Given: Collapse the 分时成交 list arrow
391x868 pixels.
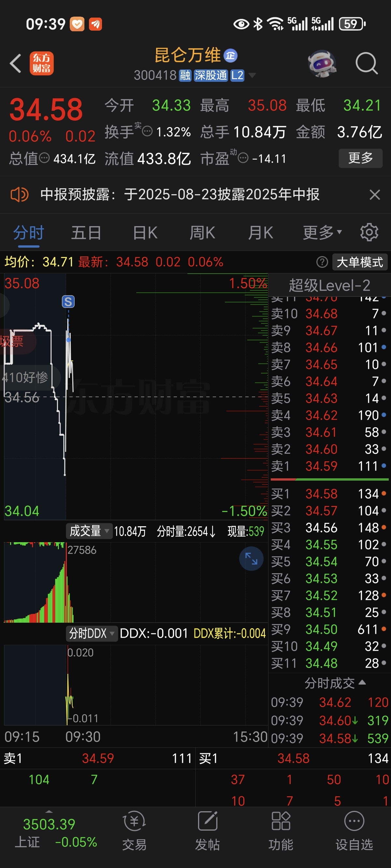Looking at the screenshot, I should (362, 682).
